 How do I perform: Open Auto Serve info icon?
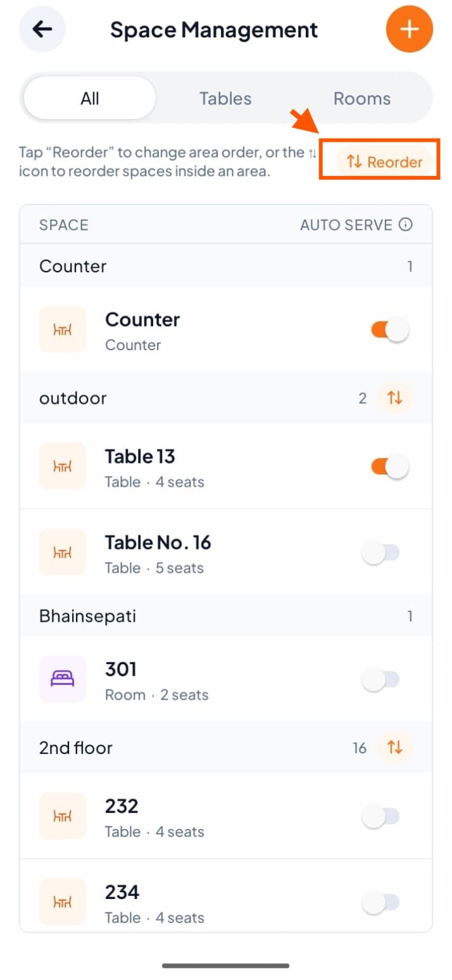click(406, 225)
